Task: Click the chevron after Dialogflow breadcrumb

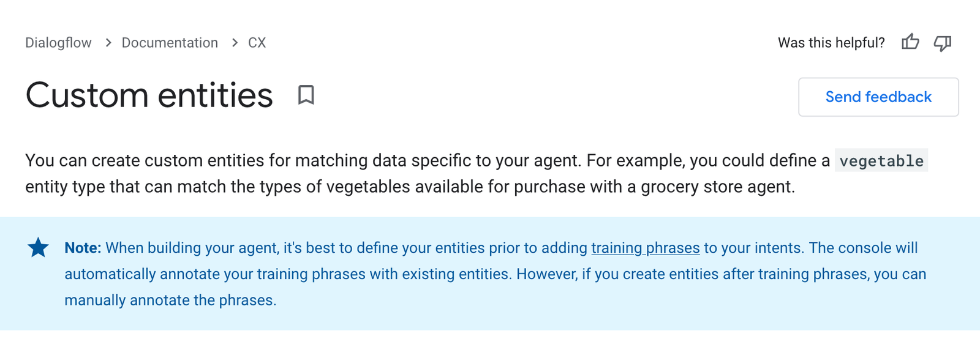Action: [108, 43]
